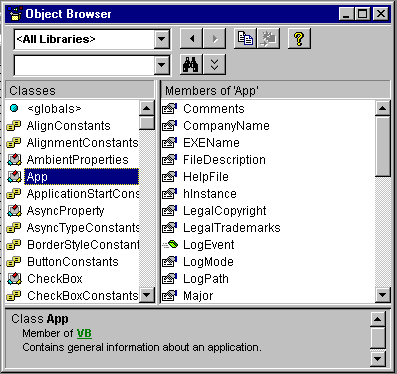397x374 pixels.
Task: Select the AlignmentConstants class
Action: 82,143
